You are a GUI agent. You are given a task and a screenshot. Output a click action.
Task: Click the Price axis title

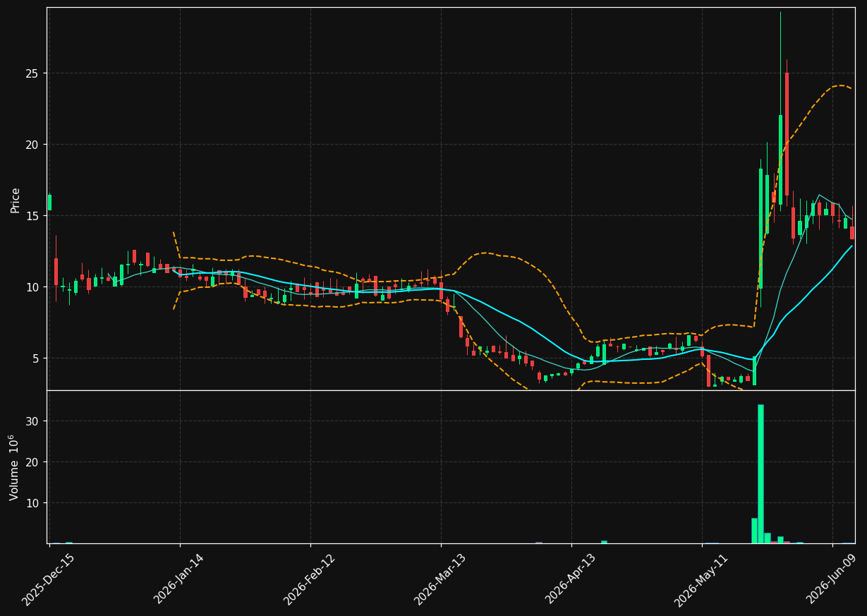pyautogui.click(x=16, y=200)
